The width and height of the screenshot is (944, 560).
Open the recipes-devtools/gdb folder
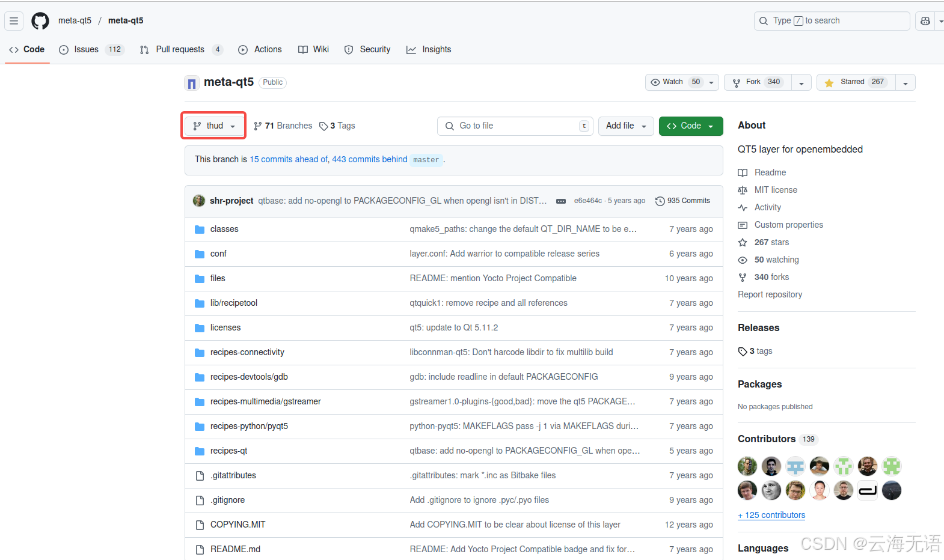click(x=249, y=377)
